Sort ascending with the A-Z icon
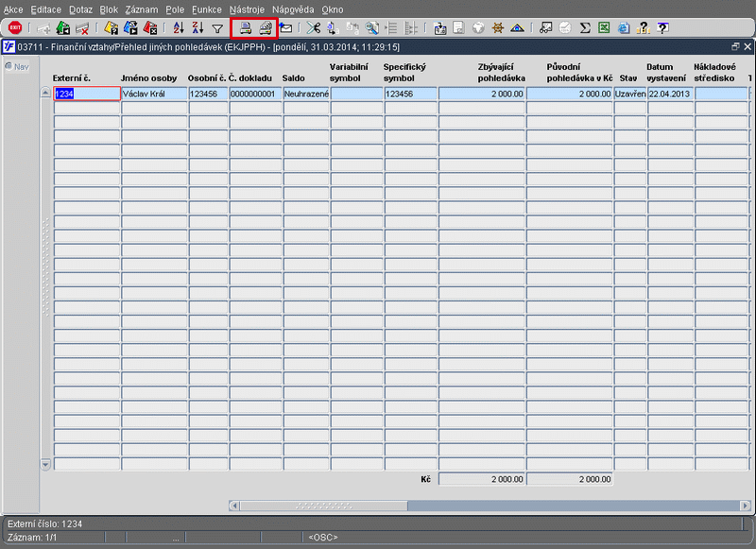 click(179, 28)
